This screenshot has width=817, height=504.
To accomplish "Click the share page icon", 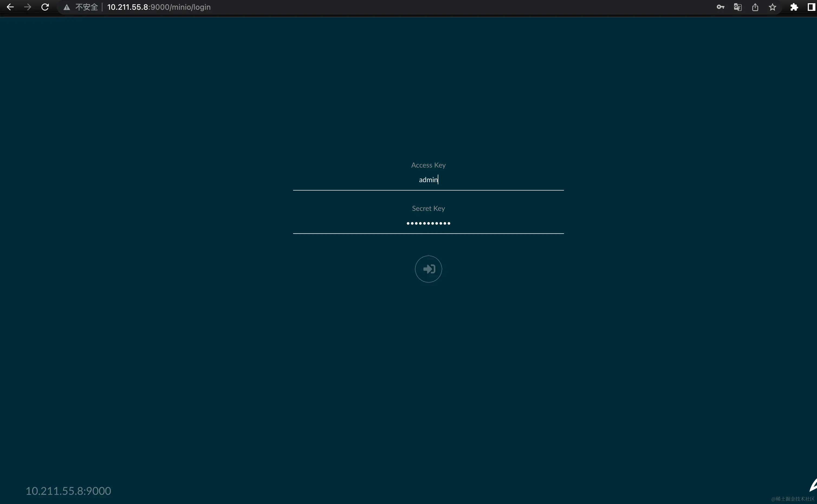I will click(755, 7).
